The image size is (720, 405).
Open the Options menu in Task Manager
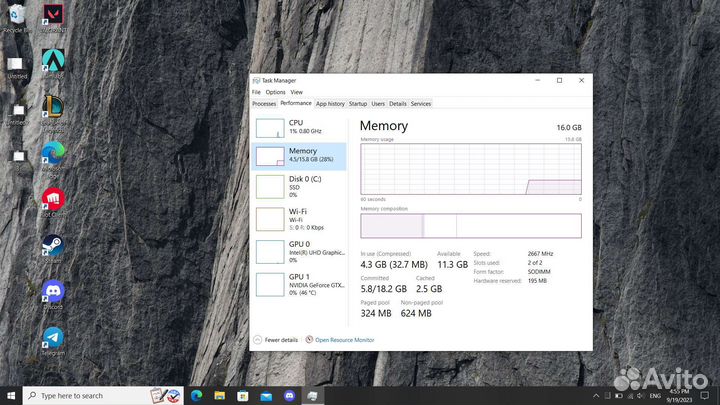[276, 92]
